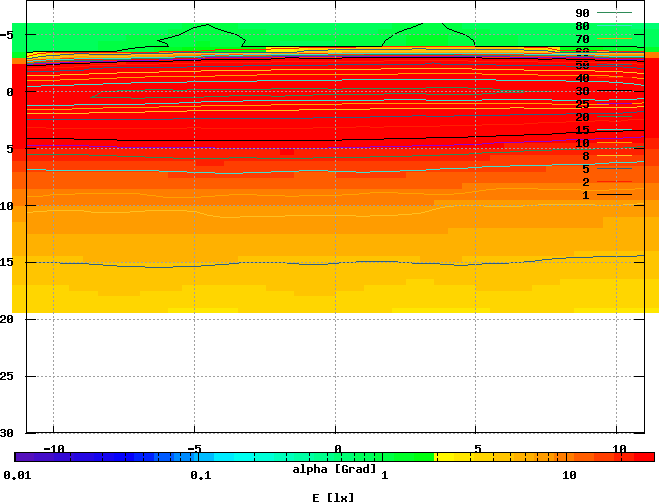The width and height of the screenshot is (659, 502).
Task: Click legend entry 30
Action: tap(582, 91)
